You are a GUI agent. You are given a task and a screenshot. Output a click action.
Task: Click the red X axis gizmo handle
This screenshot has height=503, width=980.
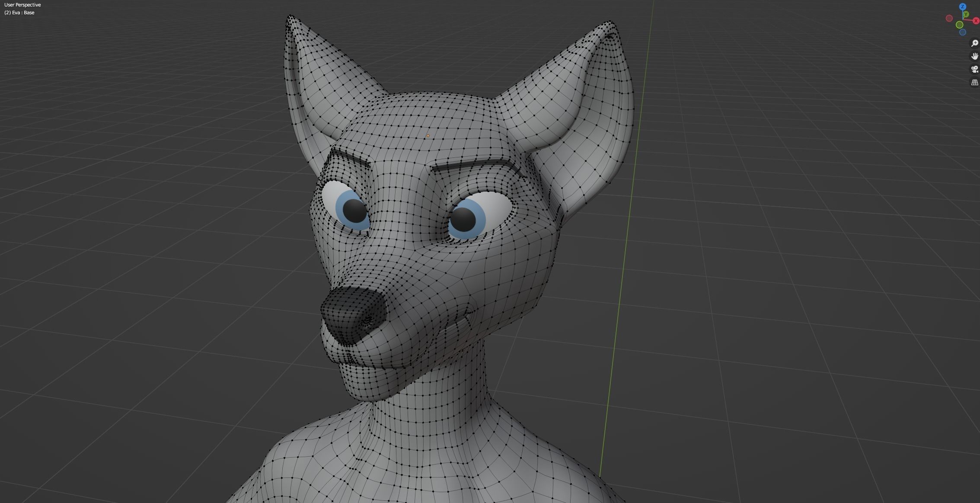[976, 21]
